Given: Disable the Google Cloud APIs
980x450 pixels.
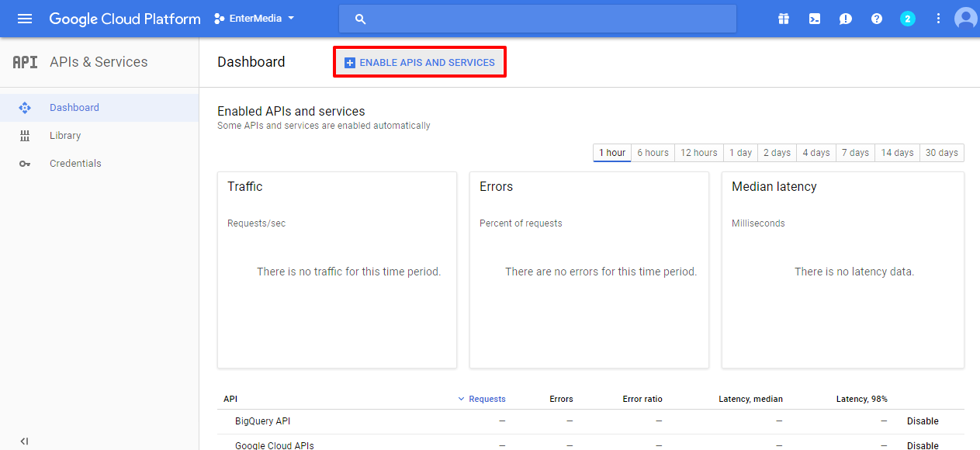Looking at the screenshot, I should pyautogui.click(x=923, y=445).
